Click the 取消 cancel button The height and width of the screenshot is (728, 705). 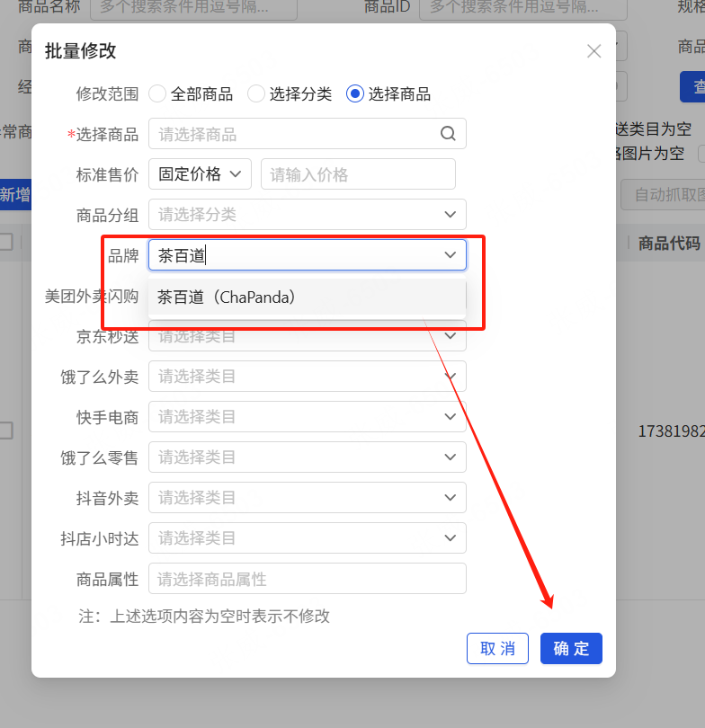pyautogui.click(x=497, y=649)
